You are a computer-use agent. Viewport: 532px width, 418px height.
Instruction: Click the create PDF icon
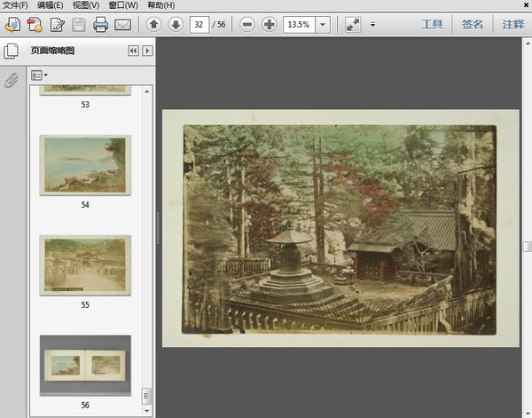coord(35,25)
